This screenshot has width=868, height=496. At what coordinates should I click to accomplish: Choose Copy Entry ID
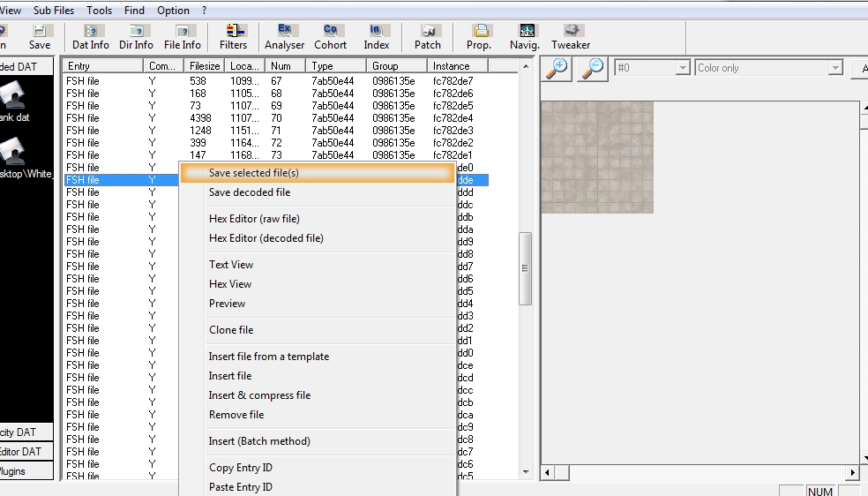(318, 468)
